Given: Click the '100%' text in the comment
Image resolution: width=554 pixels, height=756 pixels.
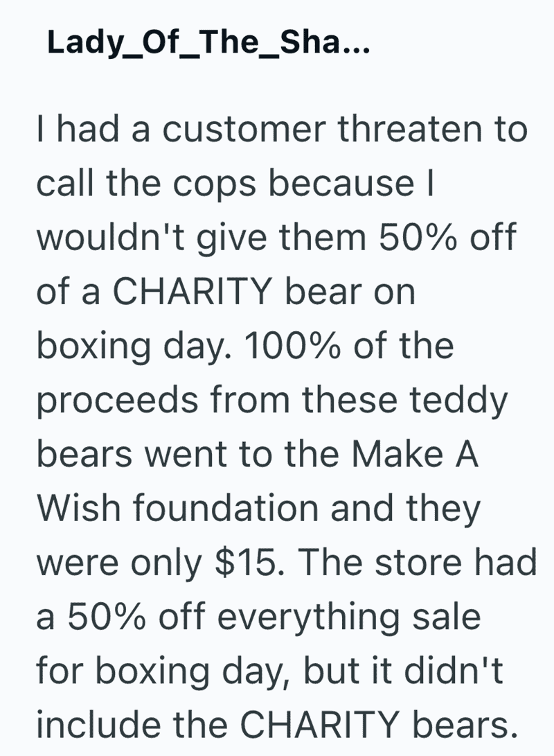Looking at the screenshot, I should (x=294, y=346).
